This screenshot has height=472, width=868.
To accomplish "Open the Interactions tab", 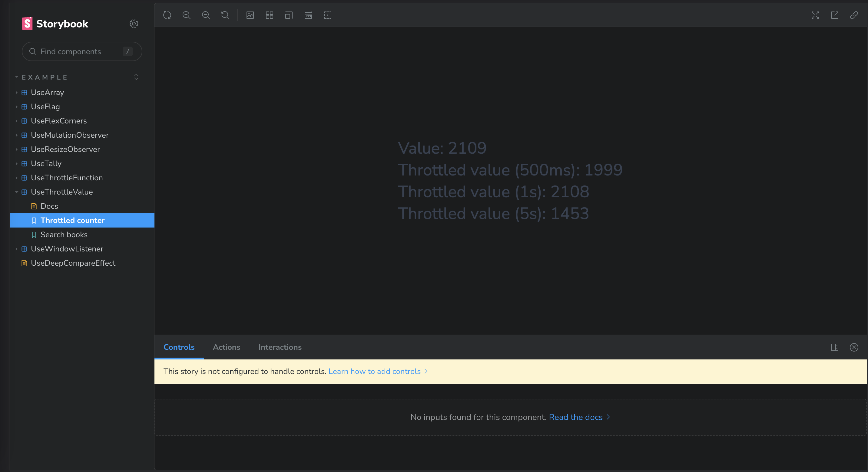I will pyautogui.click(x=280, y=347).
